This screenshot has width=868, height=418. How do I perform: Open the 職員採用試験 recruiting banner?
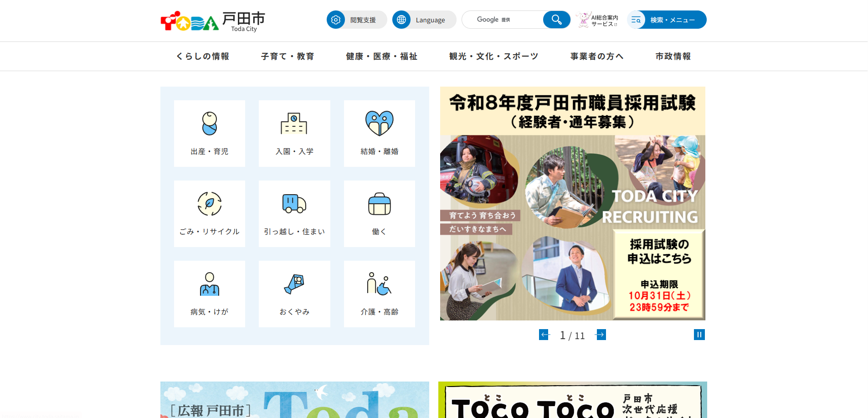pyautogui.click(x=573, y=203)
